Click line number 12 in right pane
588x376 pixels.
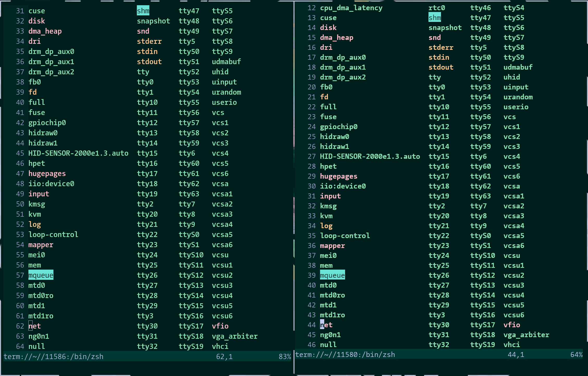point(311,8)
